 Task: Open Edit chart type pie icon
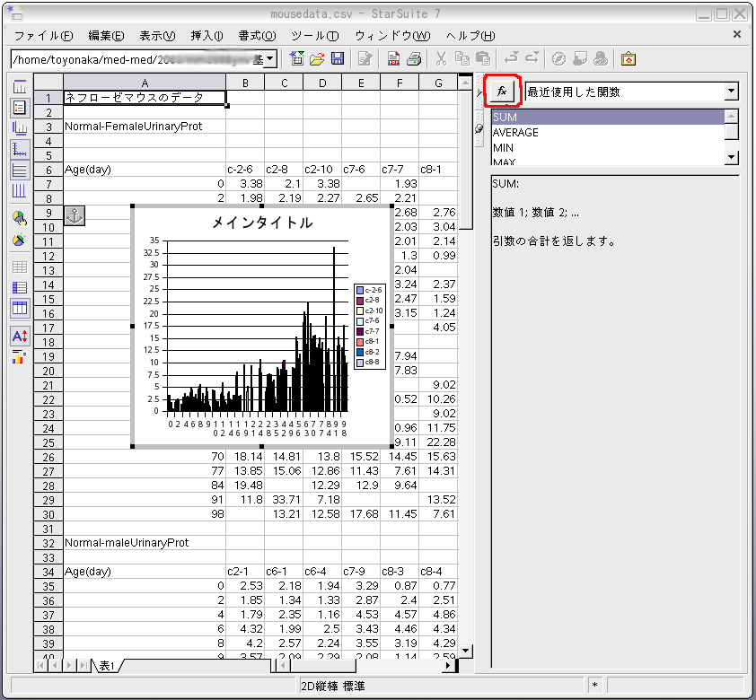click(x=19, y=218)
